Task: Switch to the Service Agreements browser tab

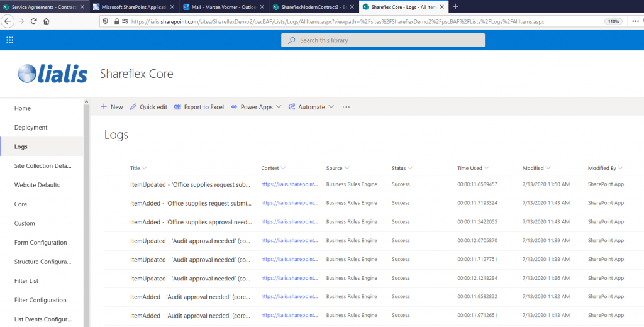Action: point(45,6)
